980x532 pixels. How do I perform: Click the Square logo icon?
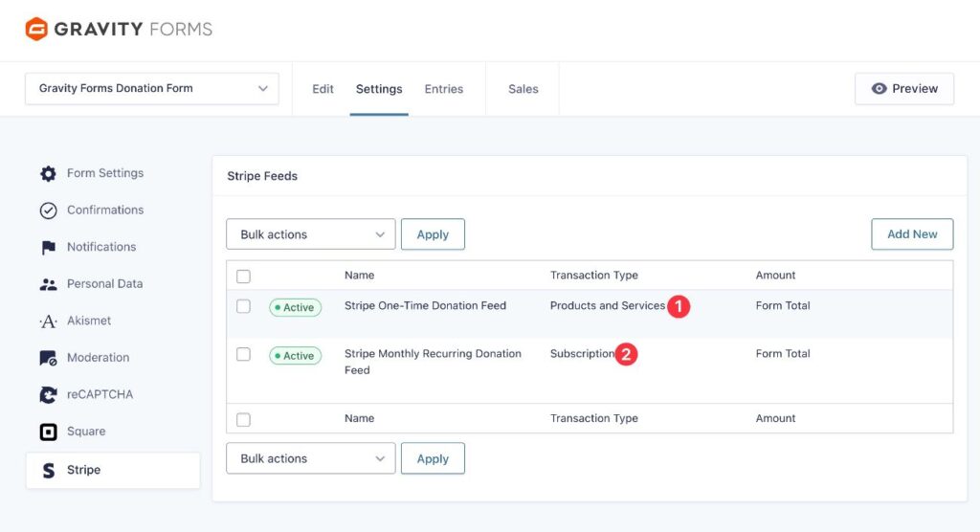pyautogui.click(x=48, y=432)
